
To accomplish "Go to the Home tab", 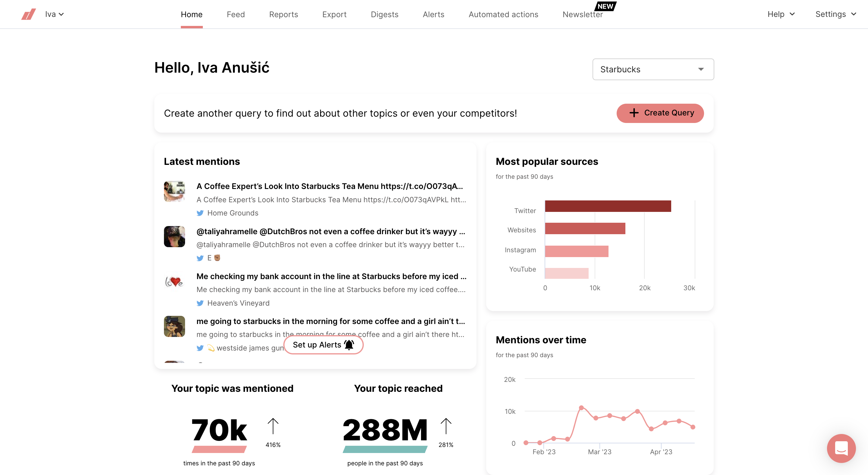I will (x=191, y=14).
